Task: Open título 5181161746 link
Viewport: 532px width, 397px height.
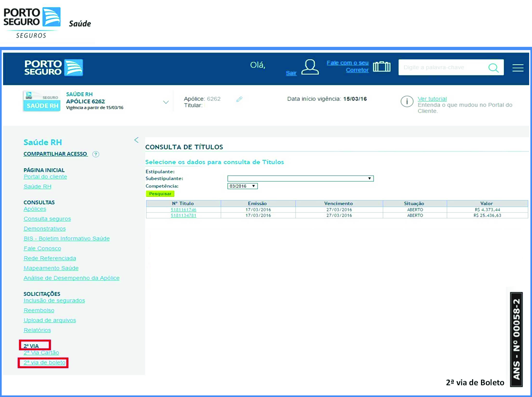Action: (x=184, y=210)
